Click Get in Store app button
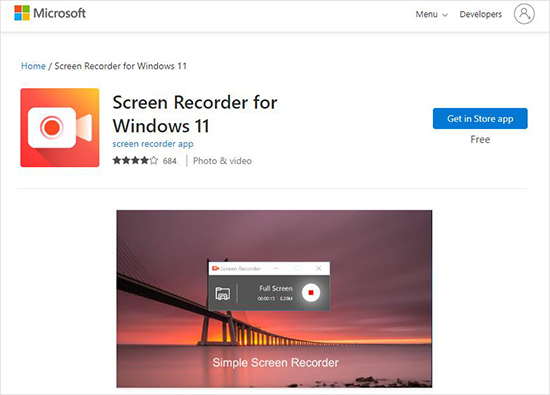The width and height of the screenshot is (550, 395). click(x=480, y=119)
